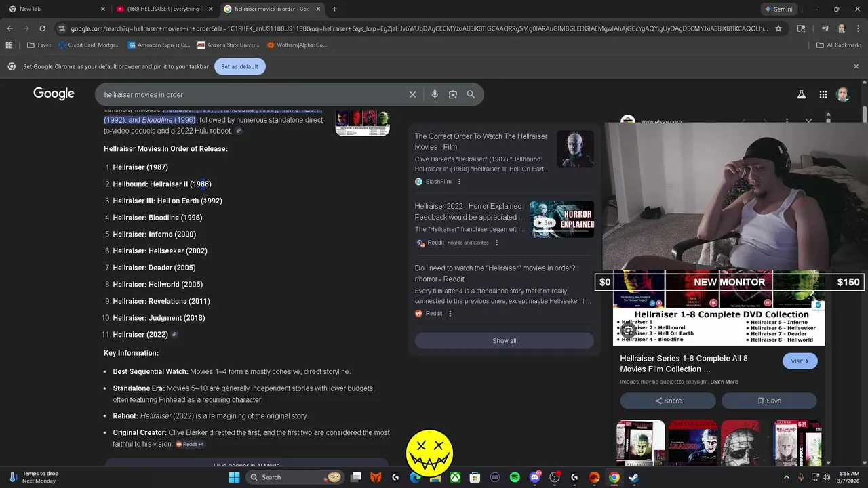Click the citation link icon after Hellraiser (2022)
The height and width of the screenshot is (488, 868).
(174, 334)
